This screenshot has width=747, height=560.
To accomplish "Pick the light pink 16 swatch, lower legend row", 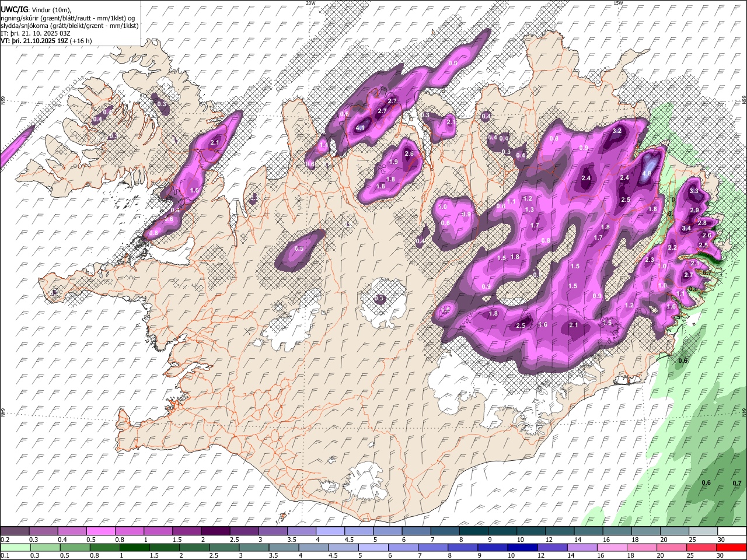I will point(613,547).
